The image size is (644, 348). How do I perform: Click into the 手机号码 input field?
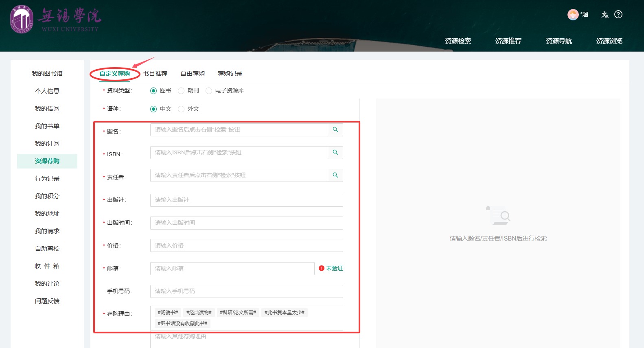tap(246, 291)
